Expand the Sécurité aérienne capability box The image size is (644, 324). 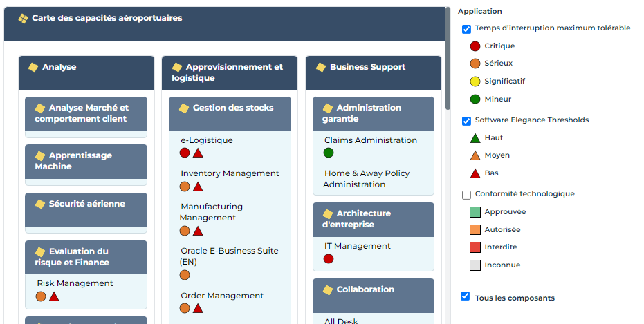86,204
